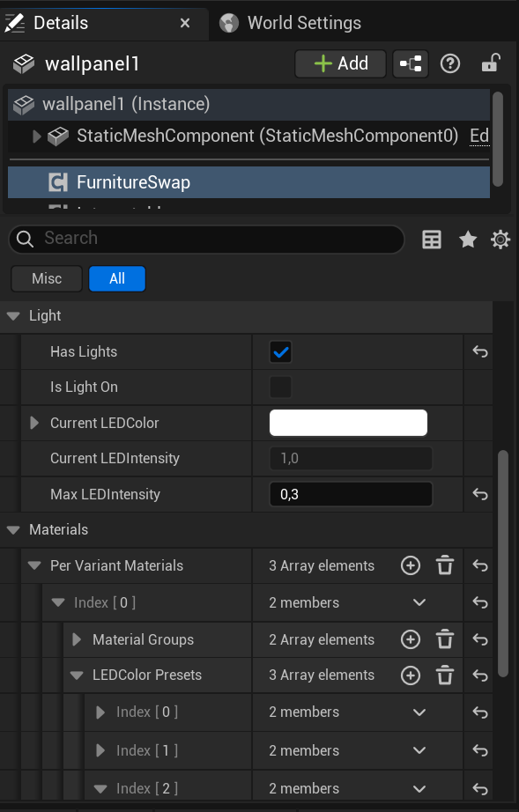The height and width of the screenshot is (812, 519).
Task: Click the component tree scrollbar
Action: point(498,139)
